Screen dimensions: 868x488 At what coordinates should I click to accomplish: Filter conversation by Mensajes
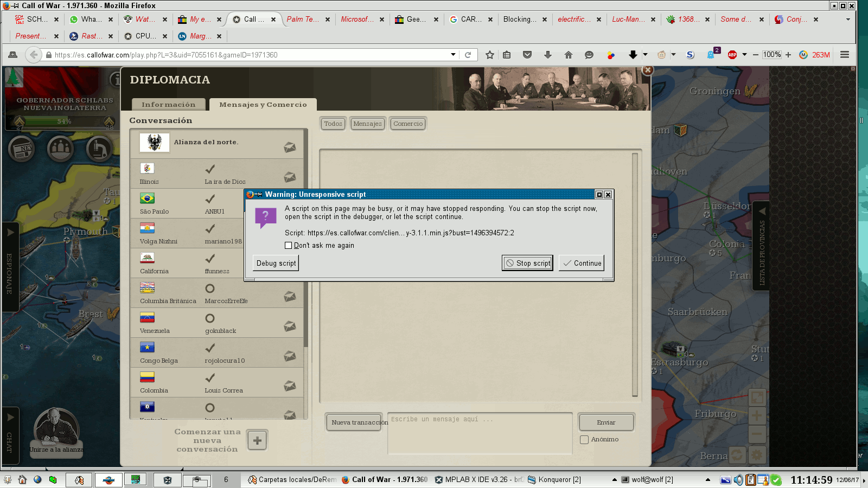(x=367, y=124)
